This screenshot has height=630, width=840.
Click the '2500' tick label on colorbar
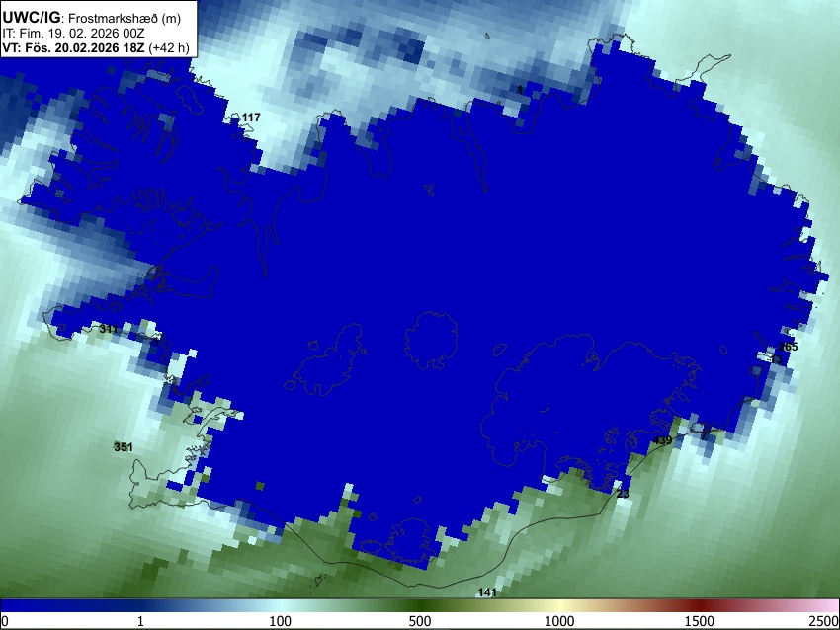coord(824,621)
